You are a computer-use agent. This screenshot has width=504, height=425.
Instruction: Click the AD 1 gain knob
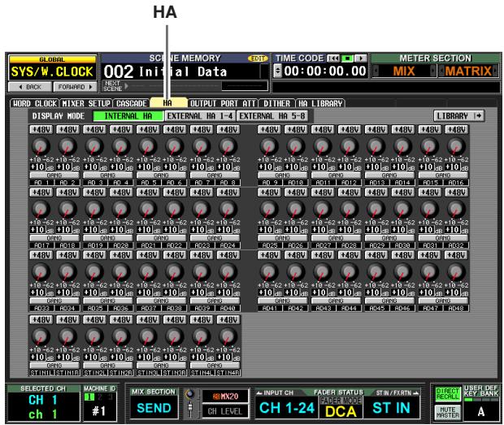41,146
